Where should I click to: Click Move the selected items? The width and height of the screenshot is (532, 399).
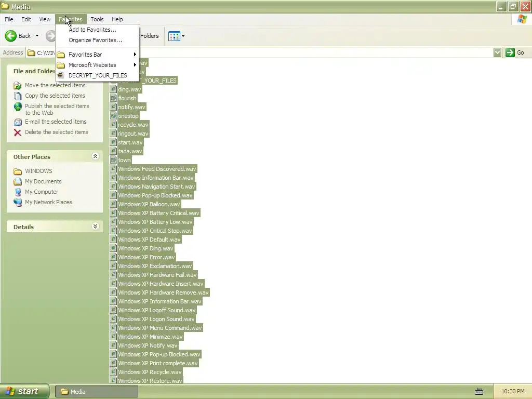tap(55, 85)
